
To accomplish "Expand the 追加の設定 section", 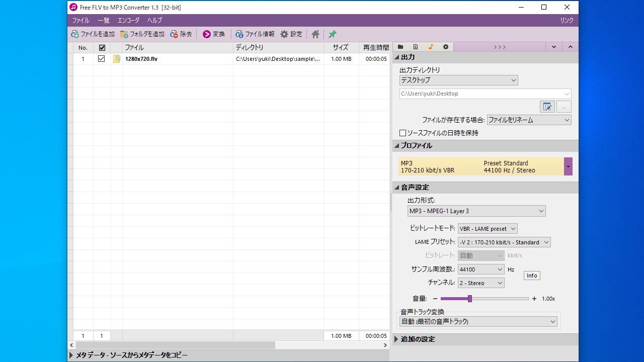I will click(396, 339).
